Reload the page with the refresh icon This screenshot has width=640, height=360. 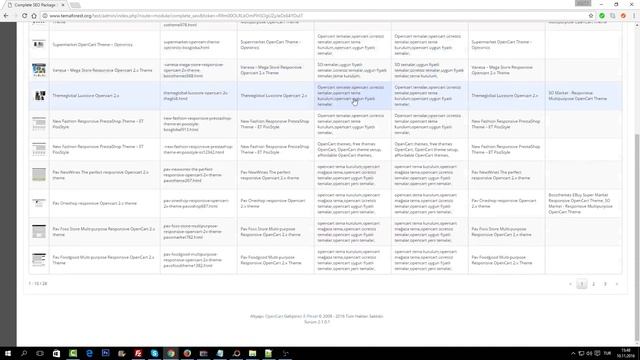(x=24, y=16)
